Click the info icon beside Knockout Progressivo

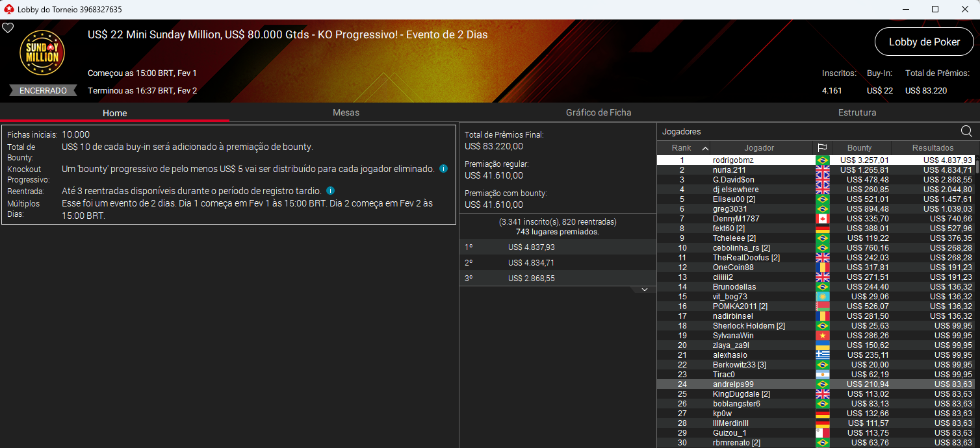[444, 169]
